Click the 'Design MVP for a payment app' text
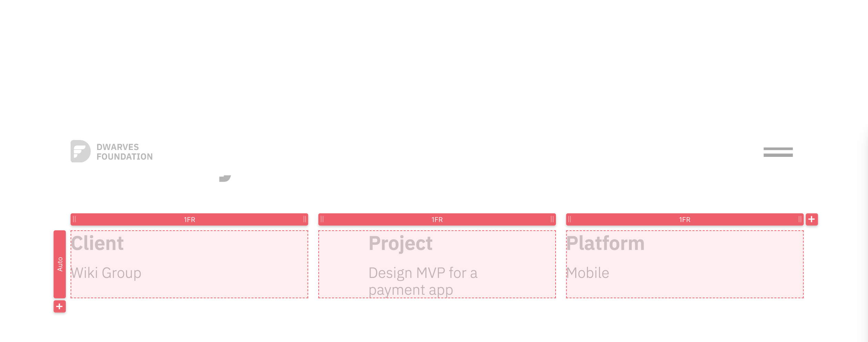Screen dimensions: 868x342 point(423,281)
